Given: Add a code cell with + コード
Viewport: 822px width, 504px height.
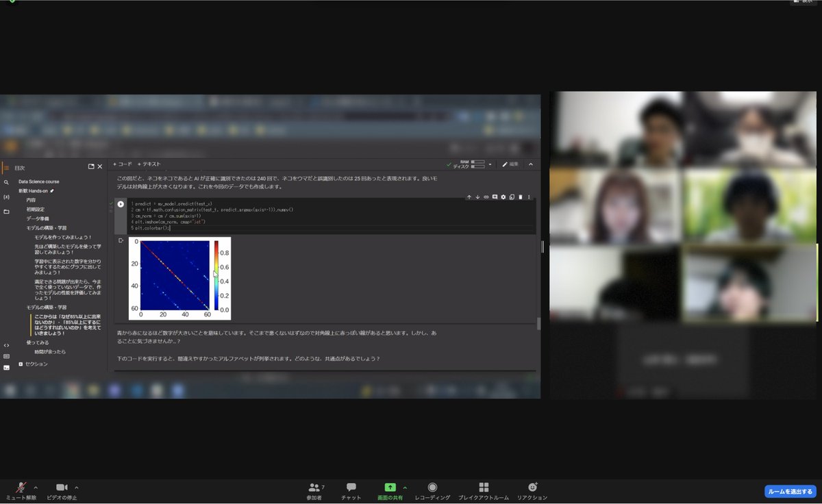Looking at the screenshot, I should click(123, 164).
